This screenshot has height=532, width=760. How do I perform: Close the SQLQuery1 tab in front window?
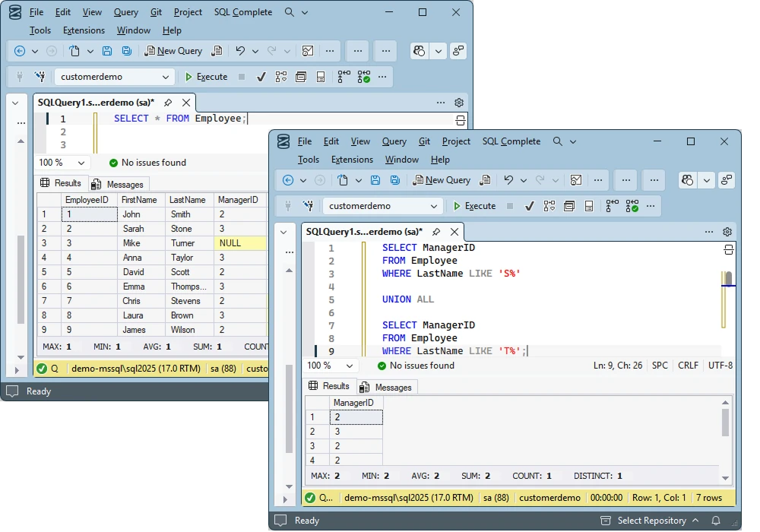pos(454,232)
